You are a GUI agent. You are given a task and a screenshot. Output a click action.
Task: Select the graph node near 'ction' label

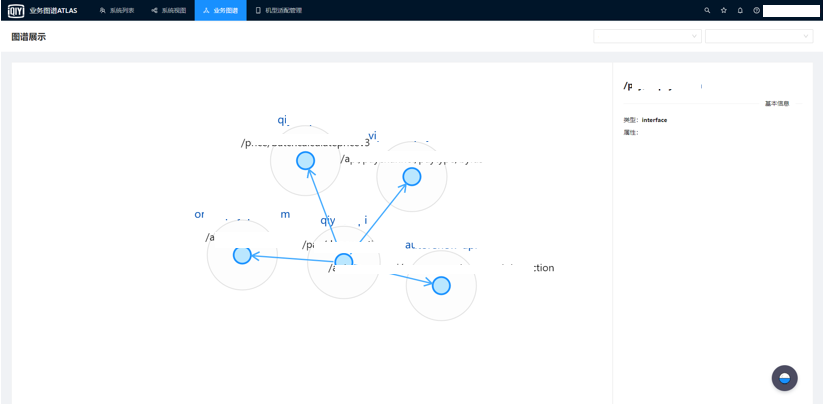pyautogui.click(x=441, y=286)
